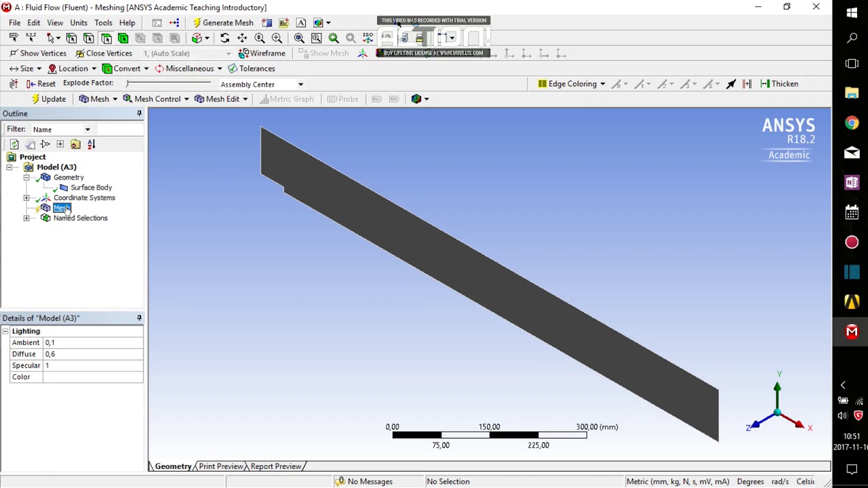The width and height of the screenshot is (868, 488).
Task: Toggle Close Vertices
Action: (x=104, y=54)
